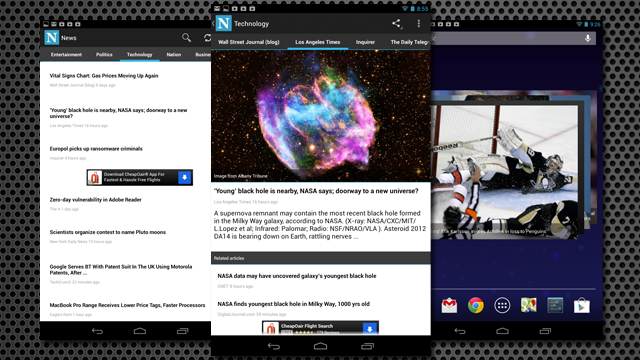Tap Recents in center Technology screen

click(x=367, y=347)
